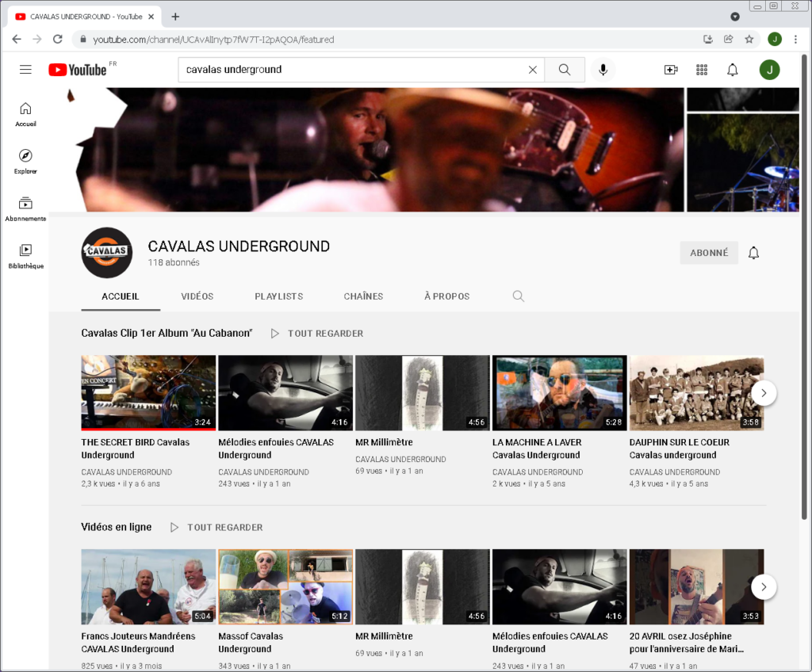Click the browser address bar URL
The image size is (812, 672).
tap(213, 40)
